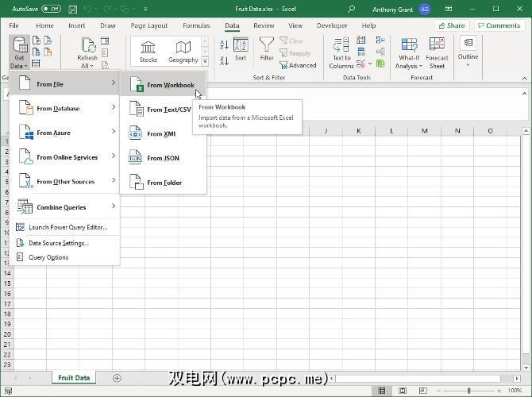Sort Z to A descending
532x397 pixels.
224,61
